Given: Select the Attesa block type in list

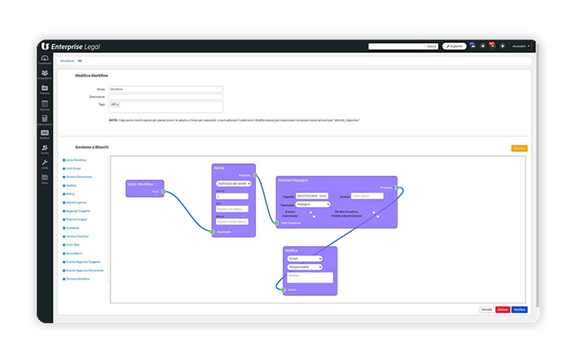Looking at the screenshot, I should point(70,194).
